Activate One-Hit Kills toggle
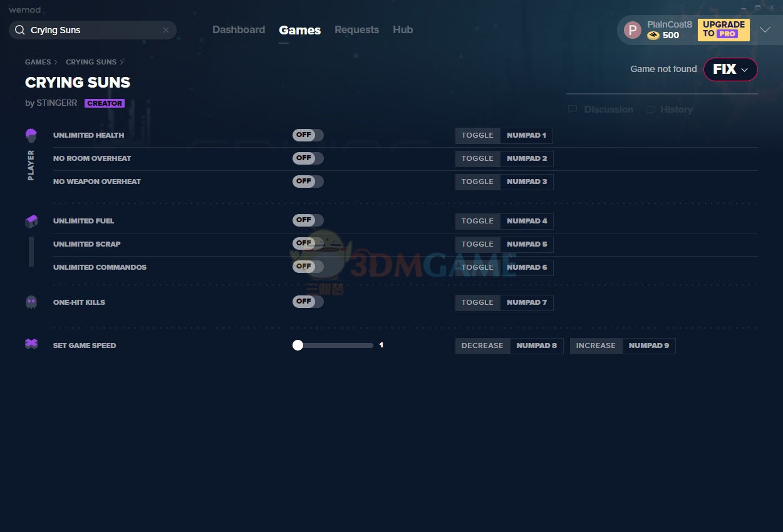The width and height of the screenshot is (783, 532). coord(308,302)
